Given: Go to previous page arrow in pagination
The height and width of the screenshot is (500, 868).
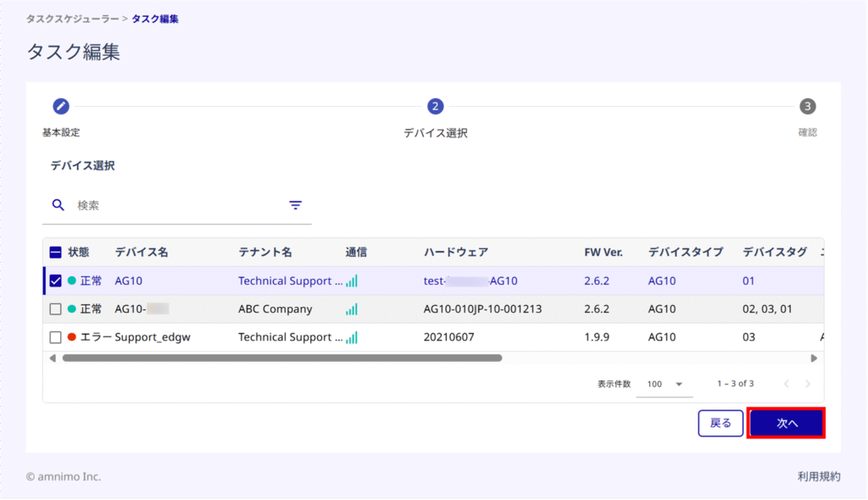Looking at the screenshot, I should tap(786, 384).
